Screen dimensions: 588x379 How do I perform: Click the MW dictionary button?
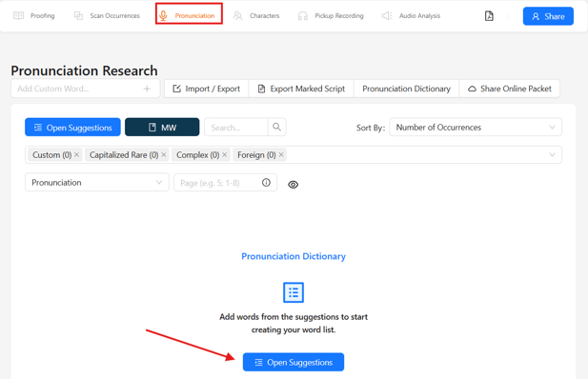pyautogui.click(x=162, y=128)
